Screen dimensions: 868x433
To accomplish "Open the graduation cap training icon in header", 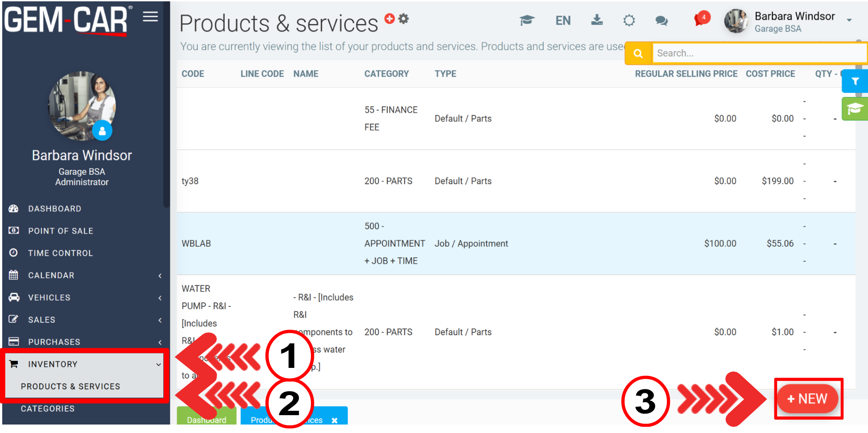I will click(527, 21).
